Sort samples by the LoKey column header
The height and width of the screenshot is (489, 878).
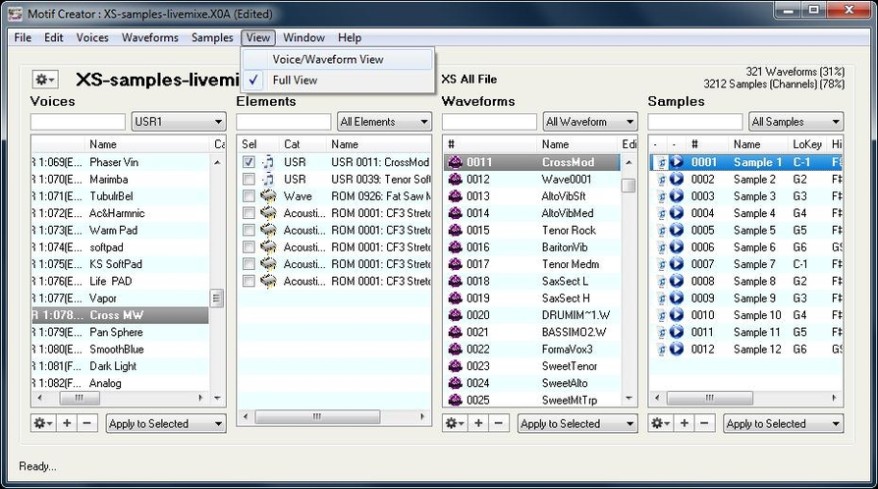click(807, 145)
